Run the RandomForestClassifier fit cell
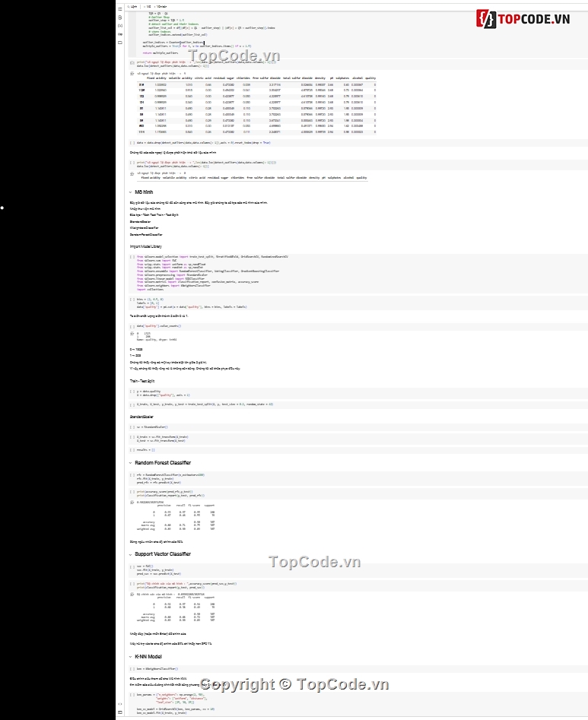Screen dimensions: 588x720 (132, 475)
